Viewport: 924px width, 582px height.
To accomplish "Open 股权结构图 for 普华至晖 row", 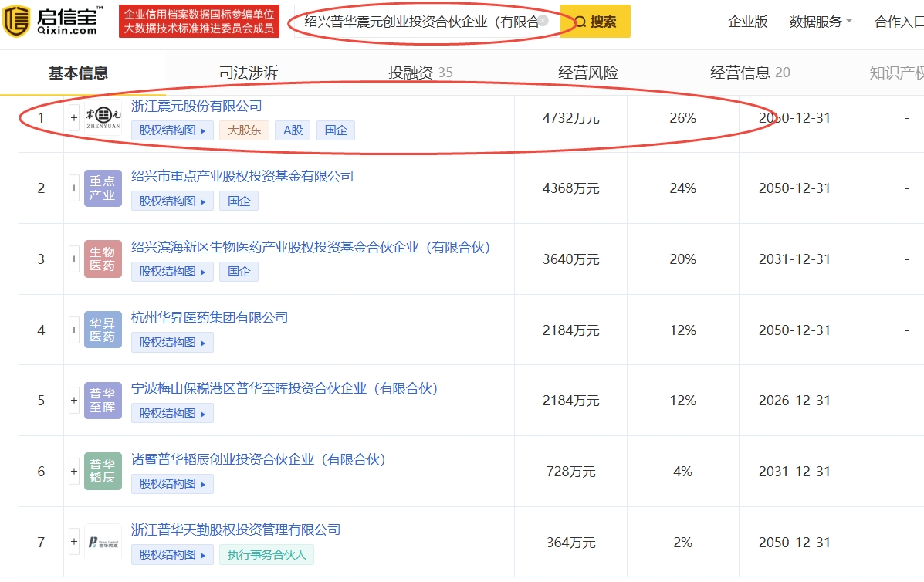I will coord(172,413).
